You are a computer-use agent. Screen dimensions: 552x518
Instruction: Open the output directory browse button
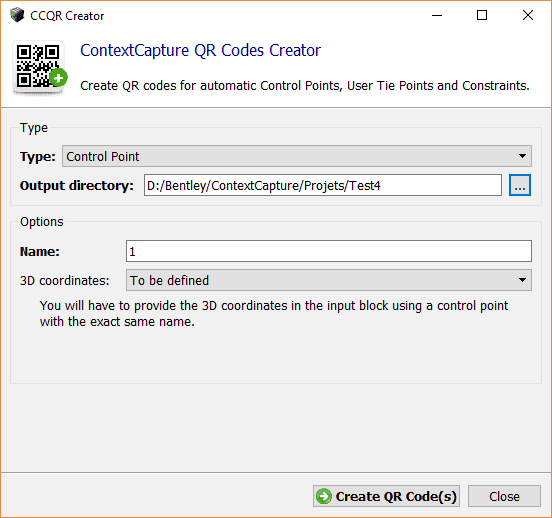(520, 185)
